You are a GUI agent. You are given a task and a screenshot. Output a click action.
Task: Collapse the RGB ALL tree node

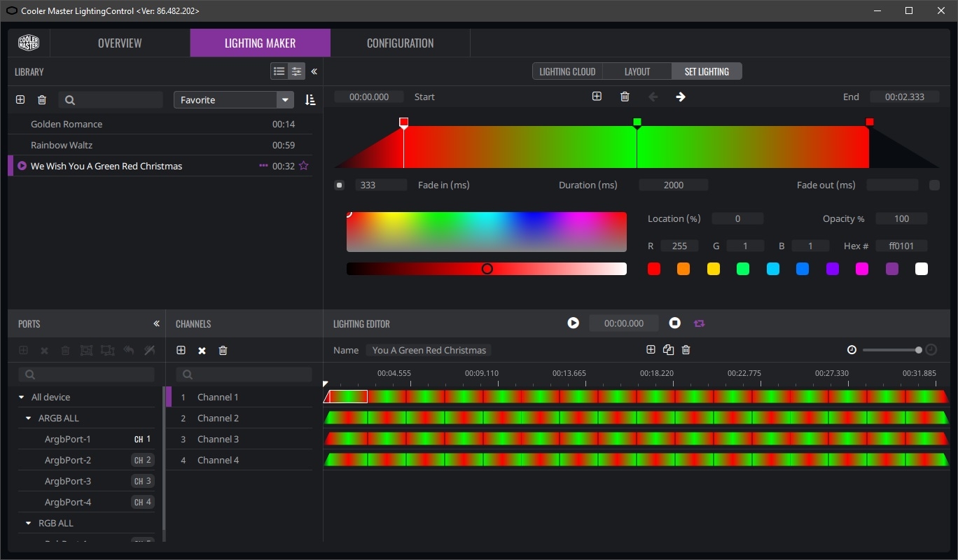29,523
